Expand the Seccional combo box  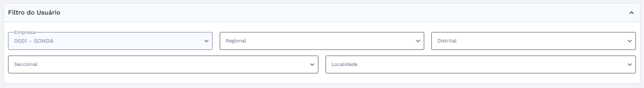tap(163, 64)
